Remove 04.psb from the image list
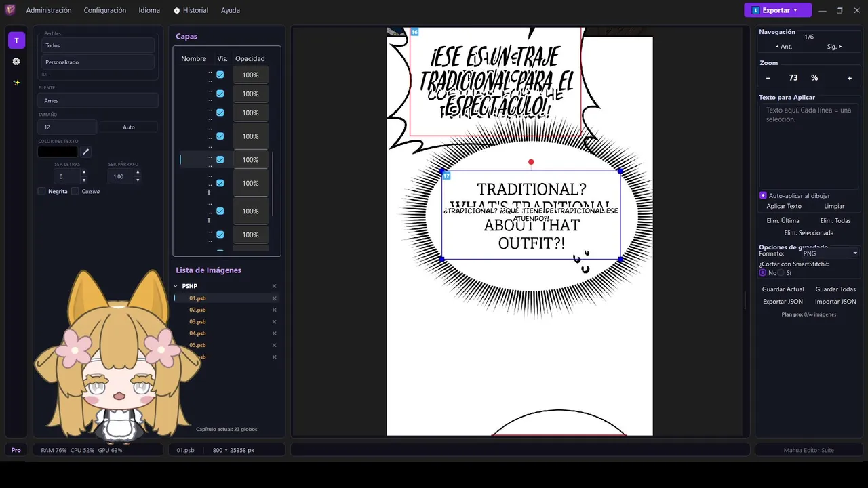This screenshot has height=488, width=868. (x=275, y=333)
